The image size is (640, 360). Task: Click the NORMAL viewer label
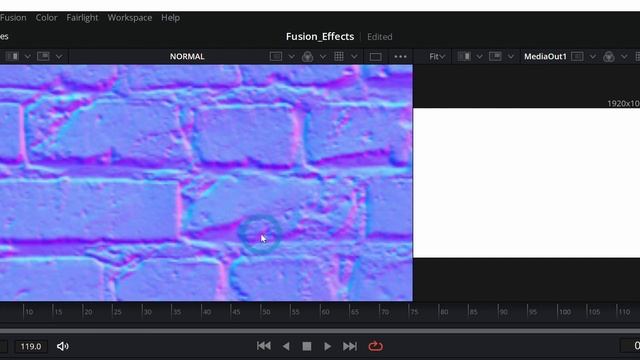pos(187,56)
